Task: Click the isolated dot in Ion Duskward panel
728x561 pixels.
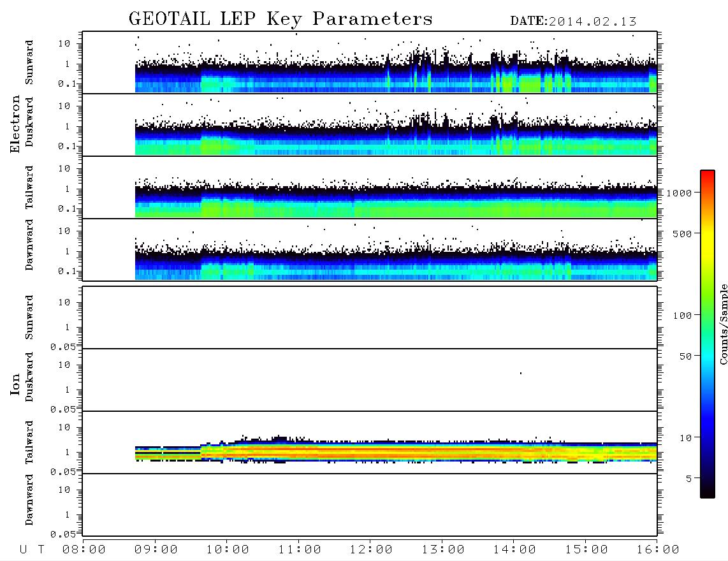Action: [520, 373]
